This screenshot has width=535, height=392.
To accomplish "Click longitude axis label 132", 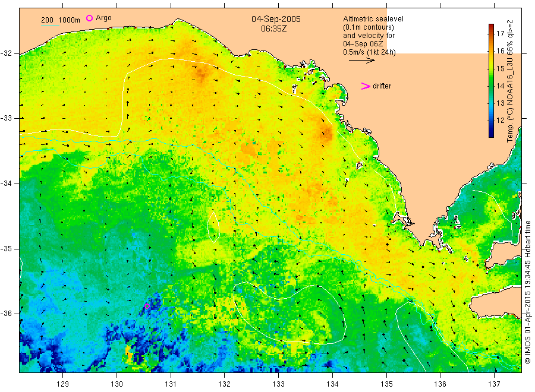I will [225, 384].
